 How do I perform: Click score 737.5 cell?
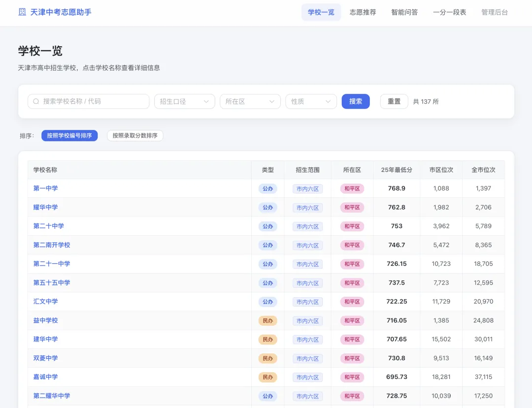point(397,282)
